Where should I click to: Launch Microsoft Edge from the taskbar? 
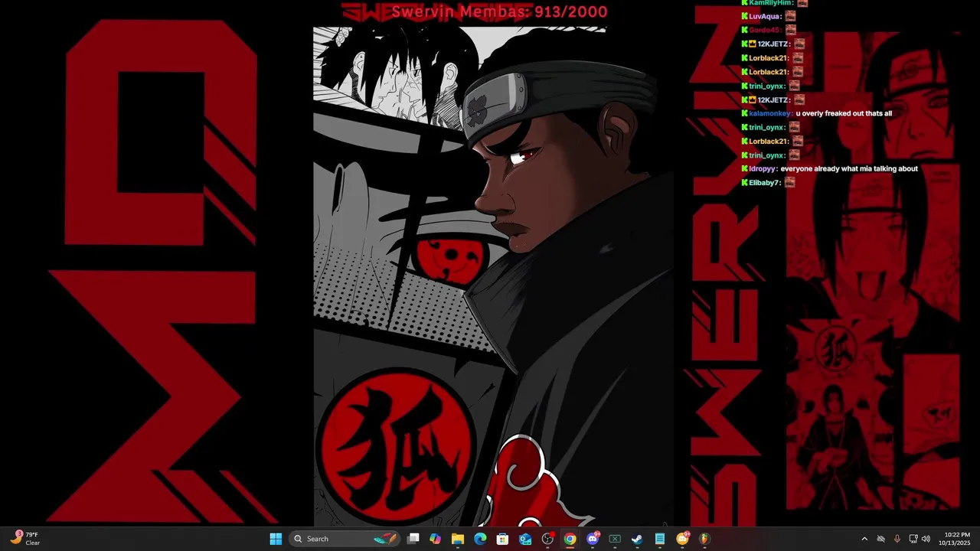click(x=480, y=539)
